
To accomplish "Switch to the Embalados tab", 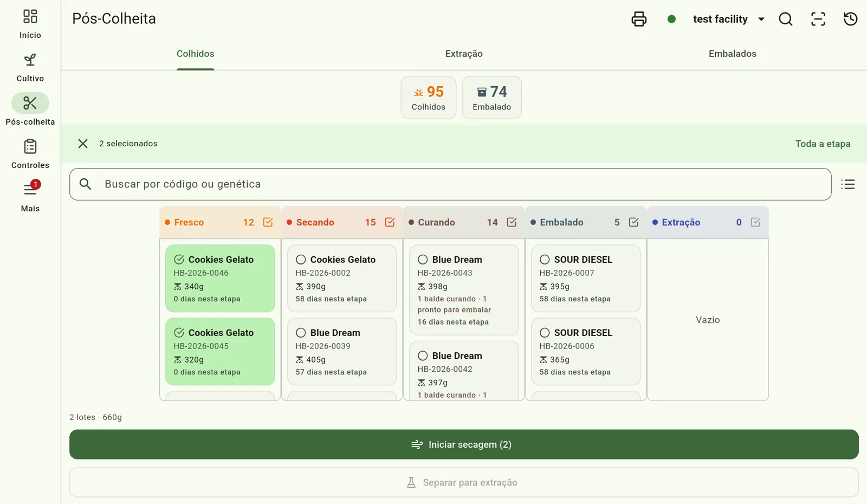I will point(733,54).
